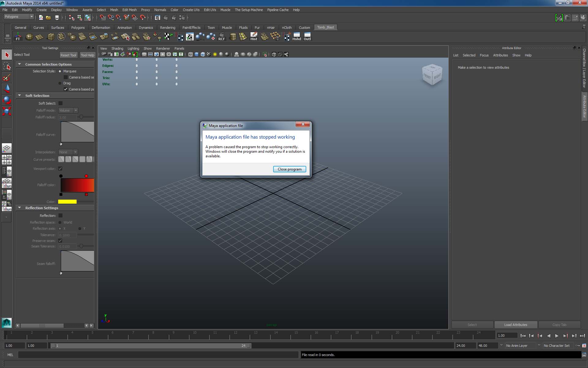Open Attribute Editor's Focus menu
This screenshot has width=588, height=368.
click(x=484, y=55)
